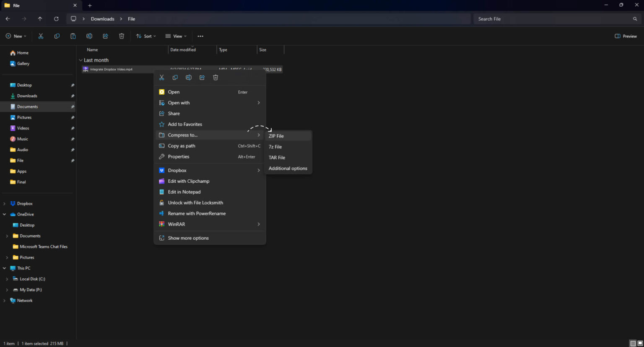Click the Search File input box
The width and height of the screenshot is (644, 347).
tap(553, 19)
